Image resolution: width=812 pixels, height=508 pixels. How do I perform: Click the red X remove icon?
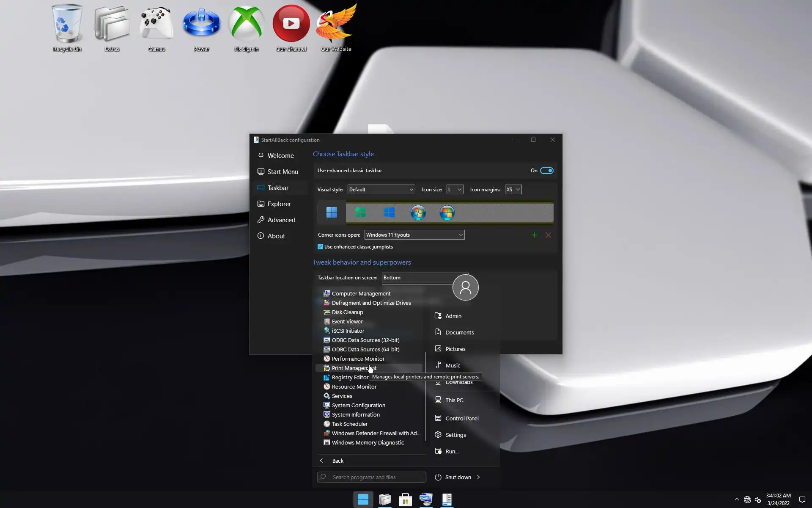(548, 235)
